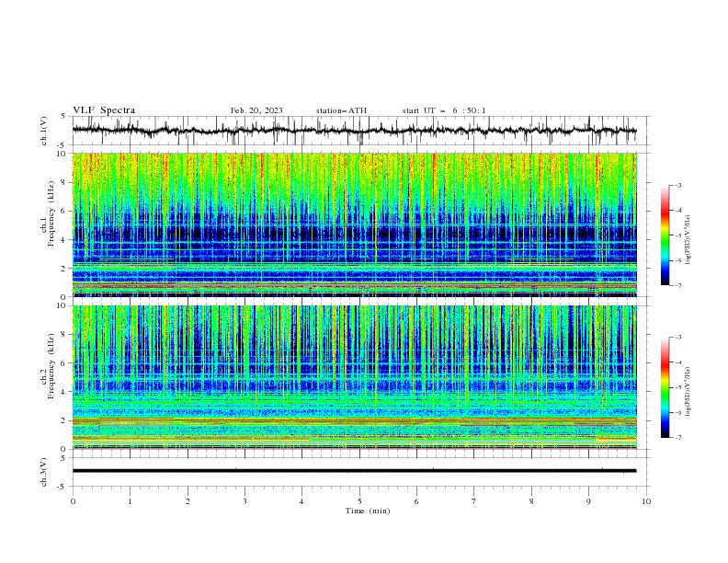This screenshot has height=563, width=728.
Task: Click the 10 kHz tick on ch.2 frequency axis
Action: coord(63,305)
